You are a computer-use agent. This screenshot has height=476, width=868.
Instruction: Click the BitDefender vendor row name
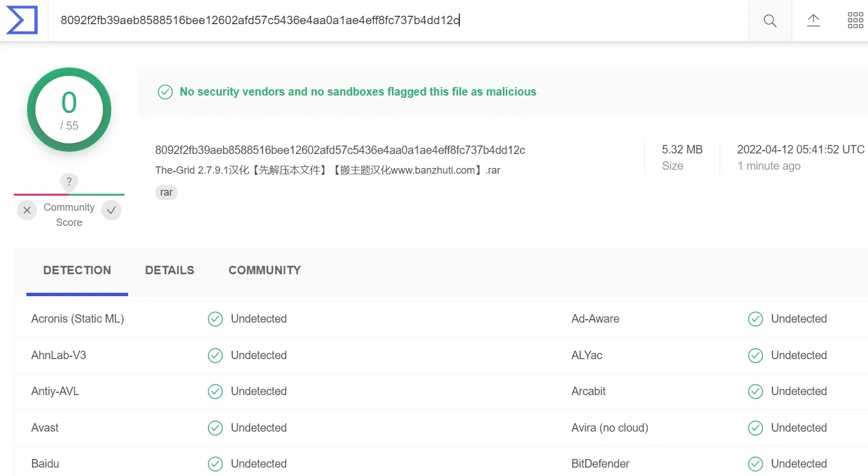600,464
